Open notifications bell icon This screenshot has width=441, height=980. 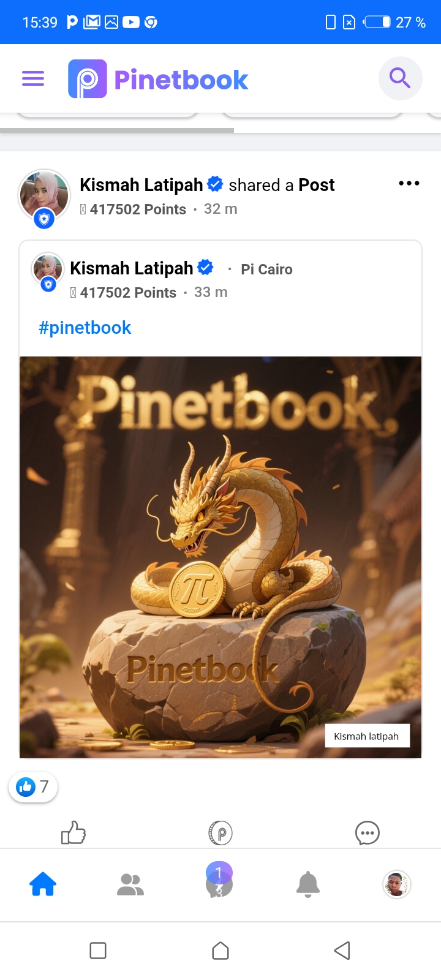tap(308, 884)
